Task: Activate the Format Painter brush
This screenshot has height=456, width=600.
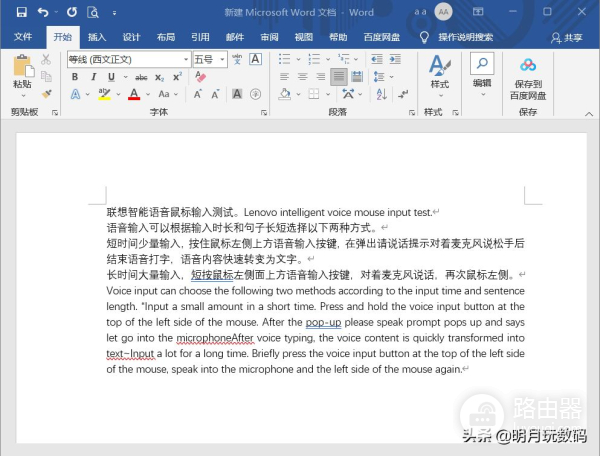Action: click(47, 94)
